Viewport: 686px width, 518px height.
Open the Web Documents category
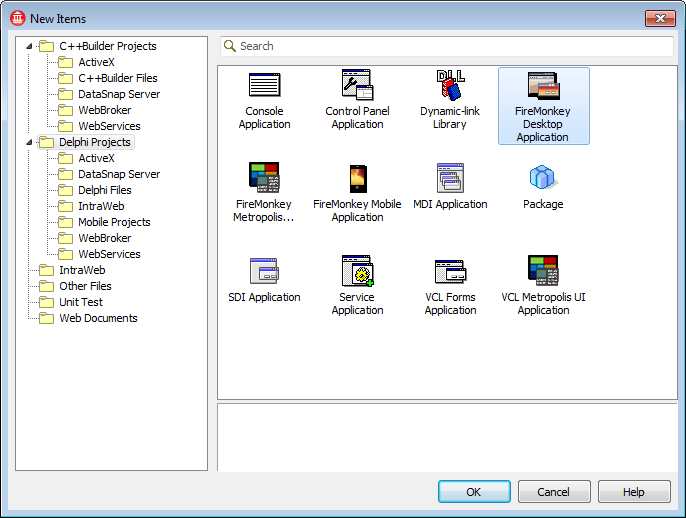pyautogui.click(x=98, y=318)
